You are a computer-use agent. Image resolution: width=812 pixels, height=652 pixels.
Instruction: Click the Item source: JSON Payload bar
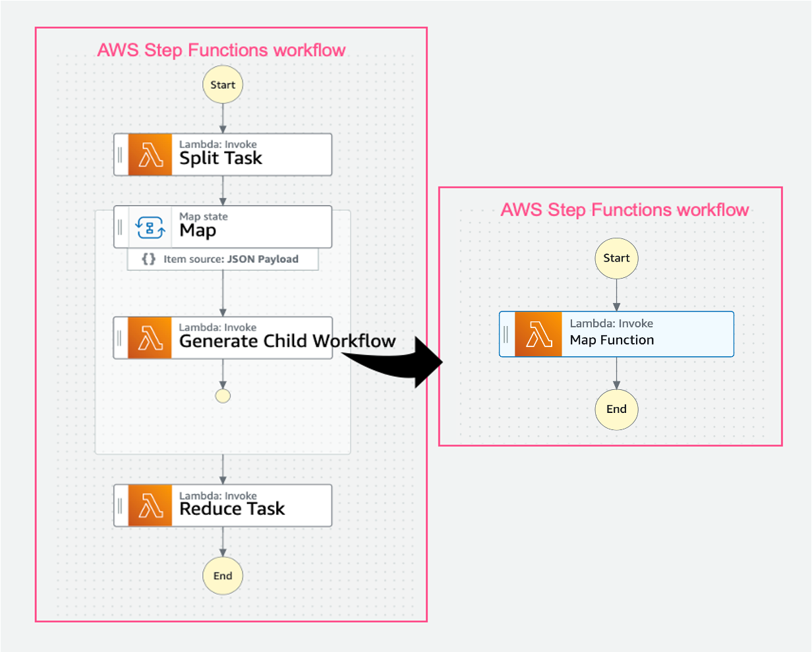click(x=223, y=259)
